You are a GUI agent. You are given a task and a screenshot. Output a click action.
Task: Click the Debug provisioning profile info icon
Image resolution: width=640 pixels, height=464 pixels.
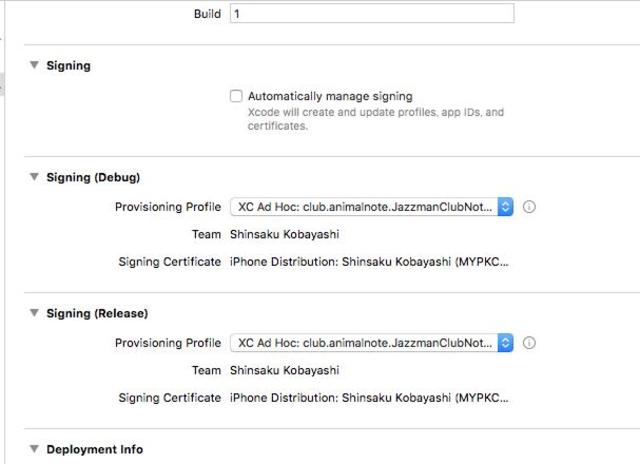(x=529, y=207)
